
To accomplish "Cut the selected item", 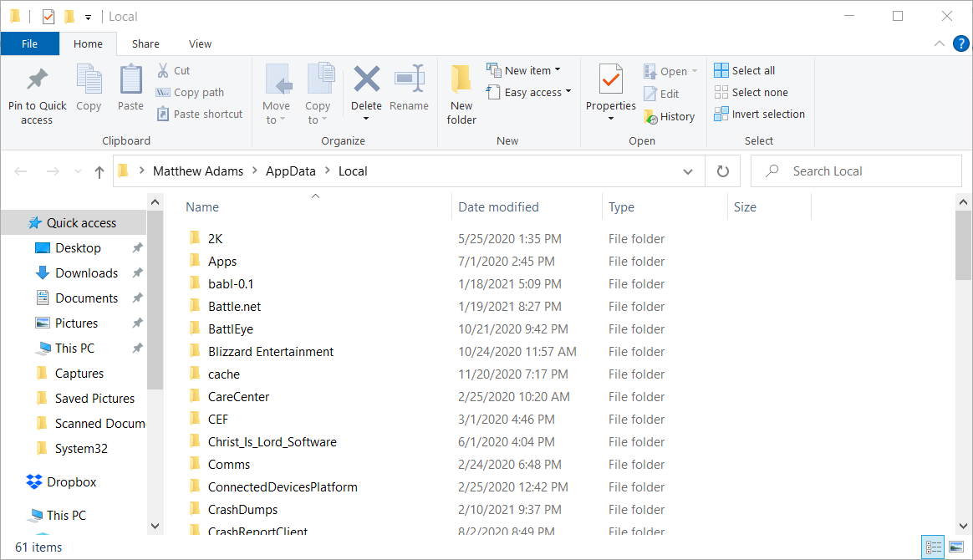I will point(173,71).
